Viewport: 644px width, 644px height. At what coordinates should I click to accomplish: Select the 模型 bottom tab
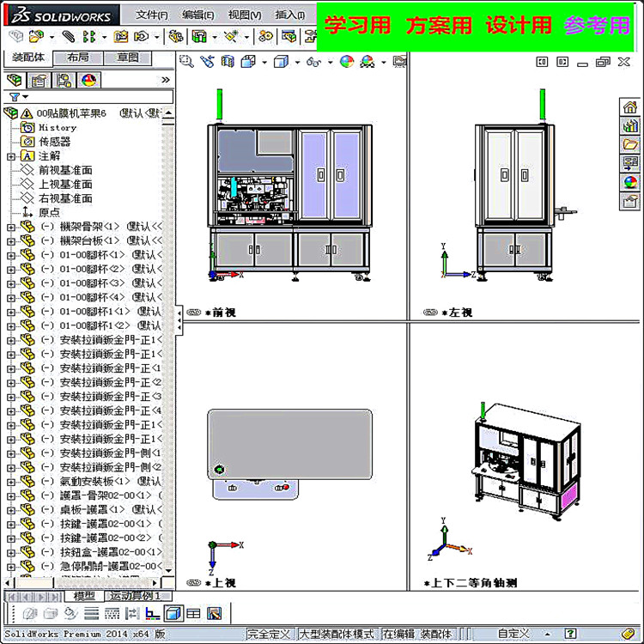click(84, 596)
